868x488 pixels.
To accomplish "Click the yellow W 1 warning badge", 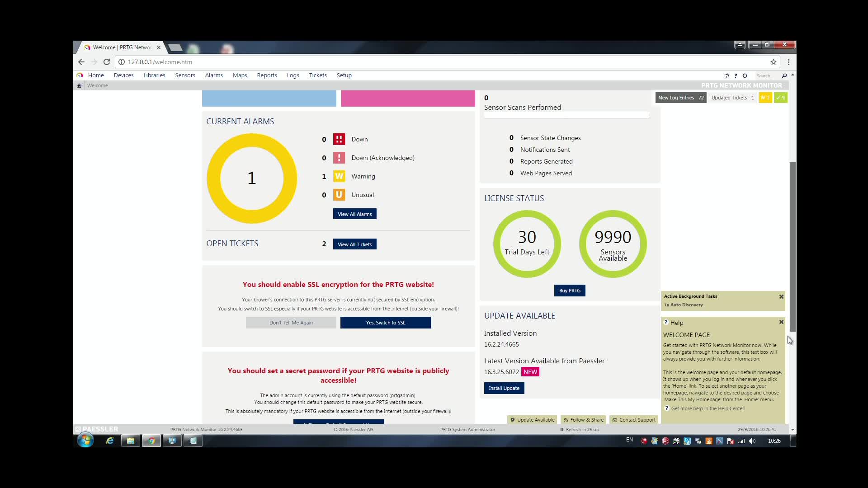I will point(765,98).
